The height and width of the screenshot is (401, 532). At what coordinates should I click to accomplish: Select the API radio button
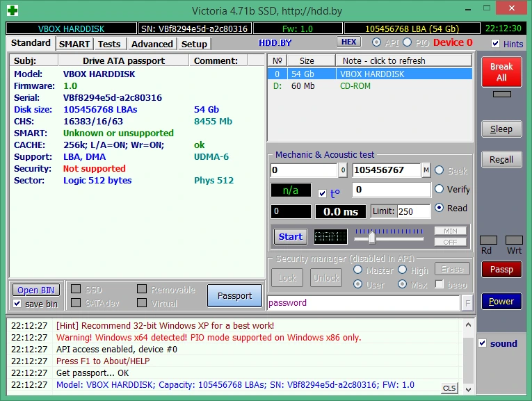[x=376, y=42]
